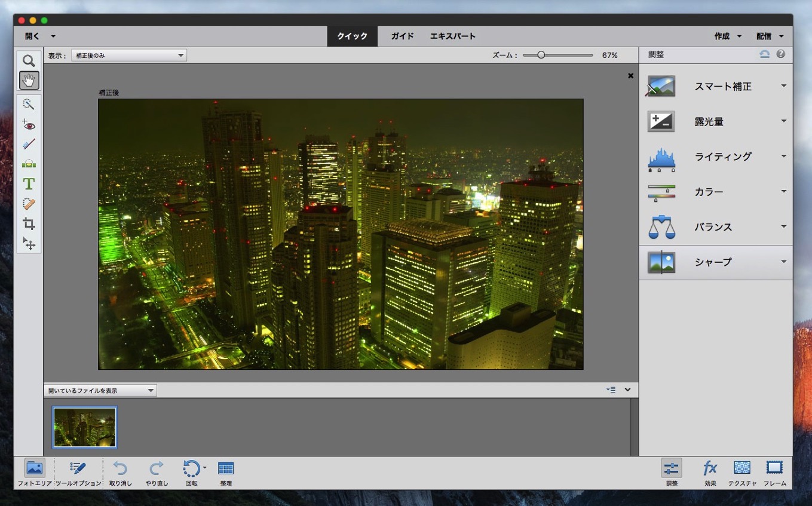Choose the Quick Selection tool
The height and width of the screenshot is (506, 812).
29,105
